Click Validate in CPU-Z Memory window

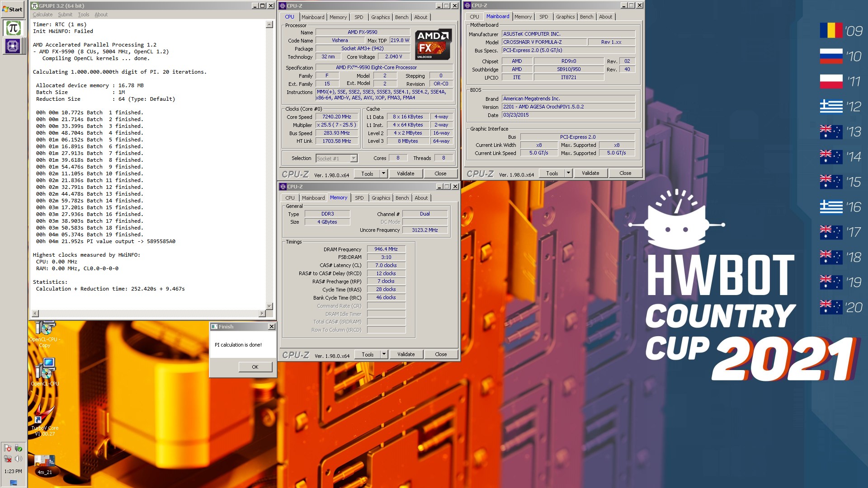point(406,354)
